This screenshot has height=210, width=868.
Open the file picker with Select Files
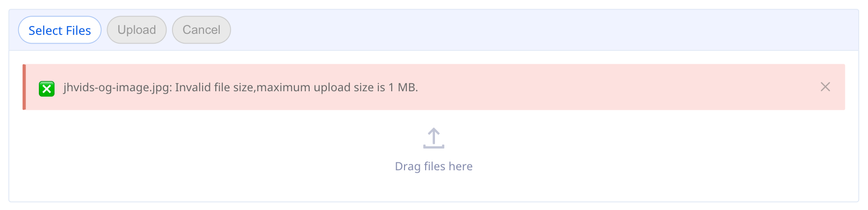pos(59,30)
